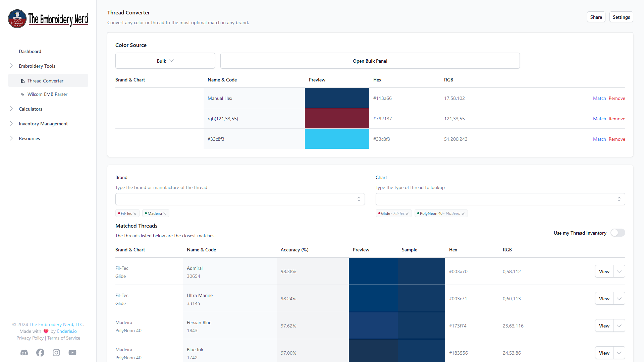644x362 pixels.
Task: Go to the Dashboard page
Action: click(x=30, y=51)
